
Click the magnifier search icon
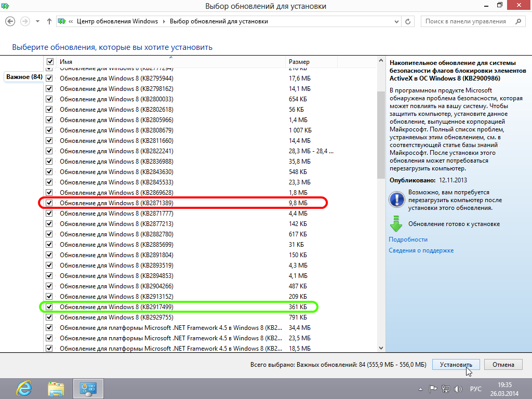pos(518,21)
